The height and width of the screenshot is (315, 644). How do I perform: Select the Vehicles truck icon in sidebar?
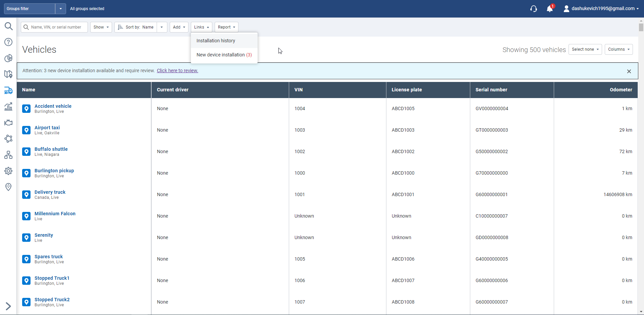click(8, 90)
